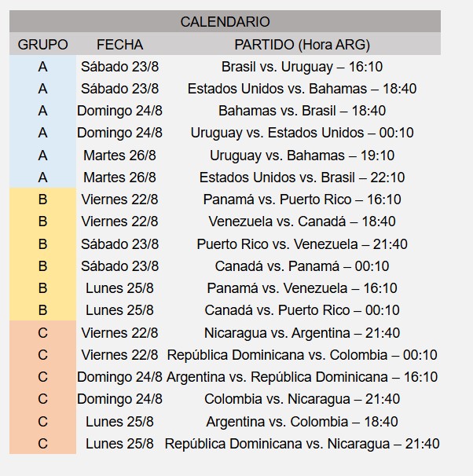The width and height of the screenshot is (473, 476).
Task: Select Brasil vs. Uruguay 16:10 match
Action: 302,67
